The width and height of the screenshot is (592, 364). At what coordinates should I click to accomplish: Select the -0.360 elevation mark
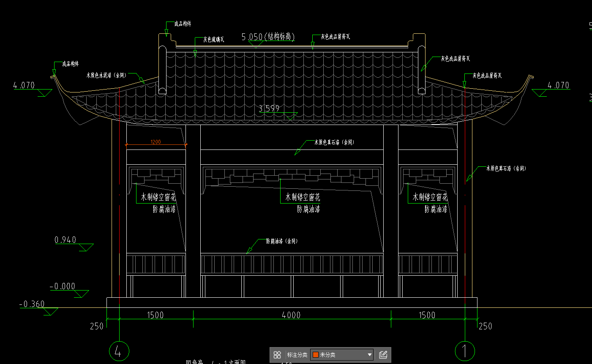pos(32,304)
